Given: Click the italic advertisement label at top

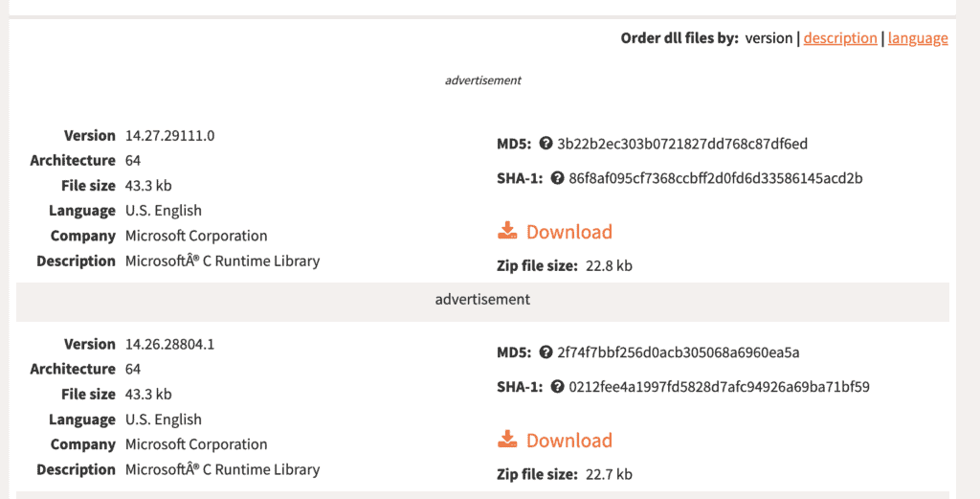Looking at the screenshot, I should [482, 80].
